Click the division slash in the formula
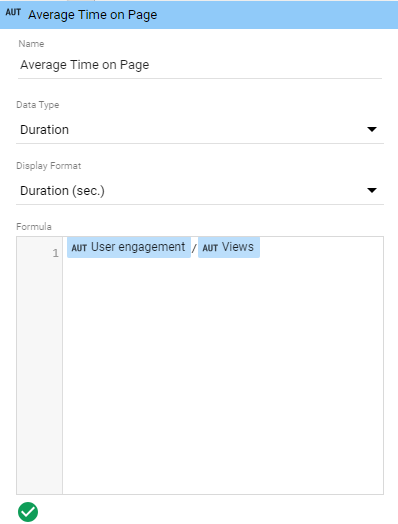The height and width of the screenshot is (524, 398). click(194, 248)
